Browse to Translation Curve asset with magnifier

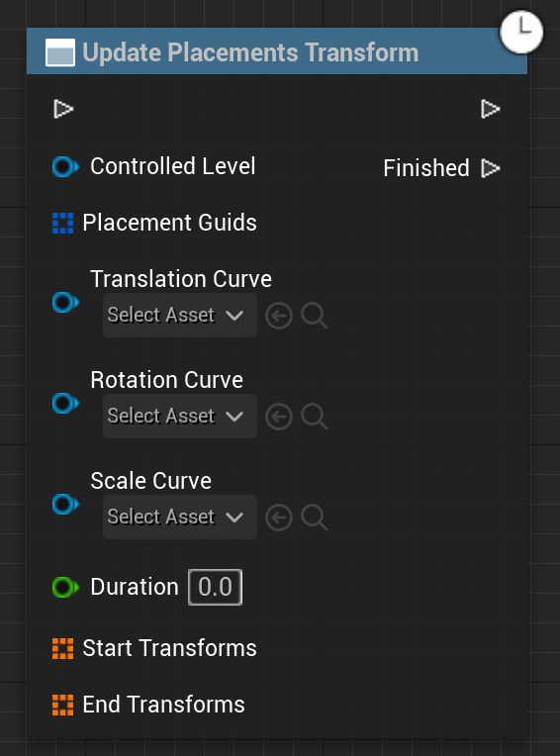coord(315,316)
